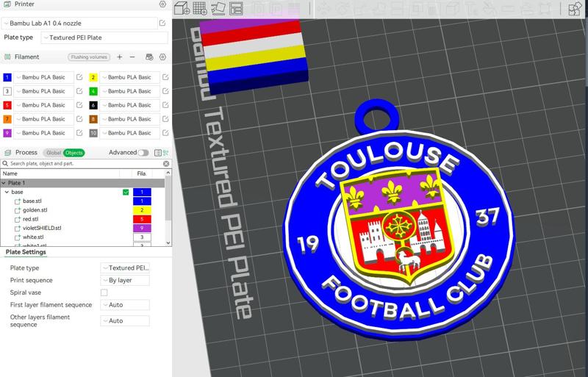588x377 pixels.
Task: Click the object search input field
Action: pyautogui.click(x=85, y=164)
